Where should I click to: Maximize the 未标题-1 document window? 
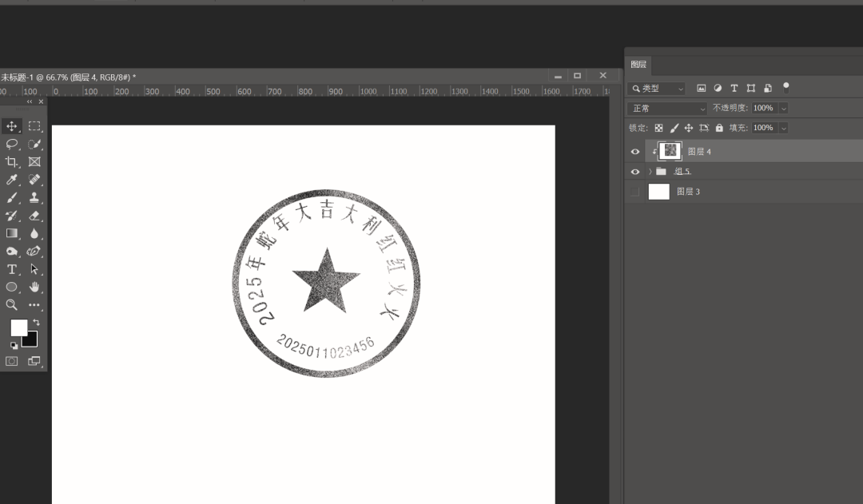click(x=578, y=75)
